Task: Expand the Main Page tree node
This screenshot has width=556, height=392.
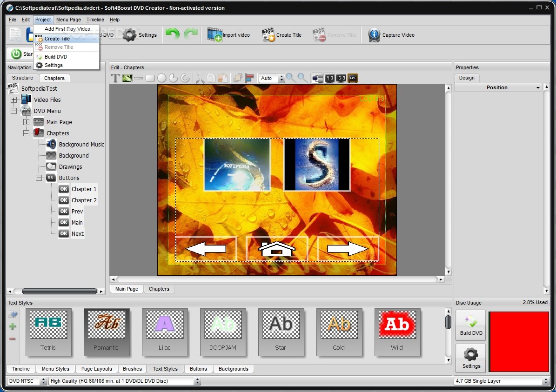Action: coord(26,122)
